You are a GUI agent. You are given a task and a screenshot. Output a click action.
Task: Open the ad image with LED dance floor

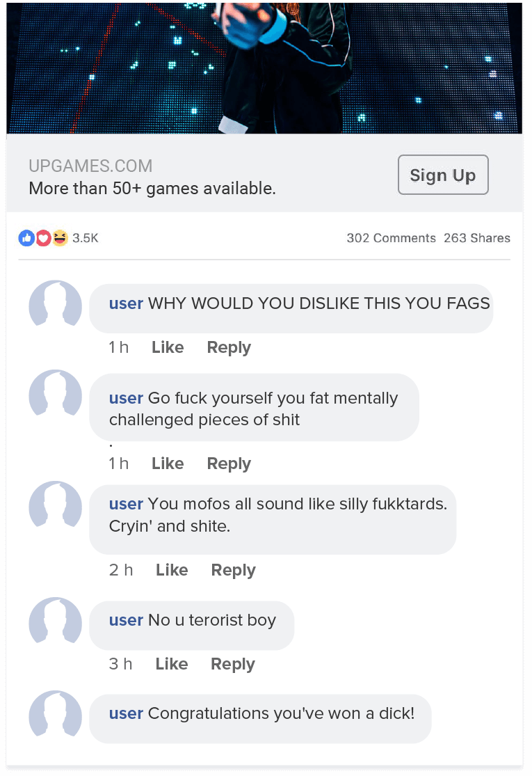pos(264,68)
